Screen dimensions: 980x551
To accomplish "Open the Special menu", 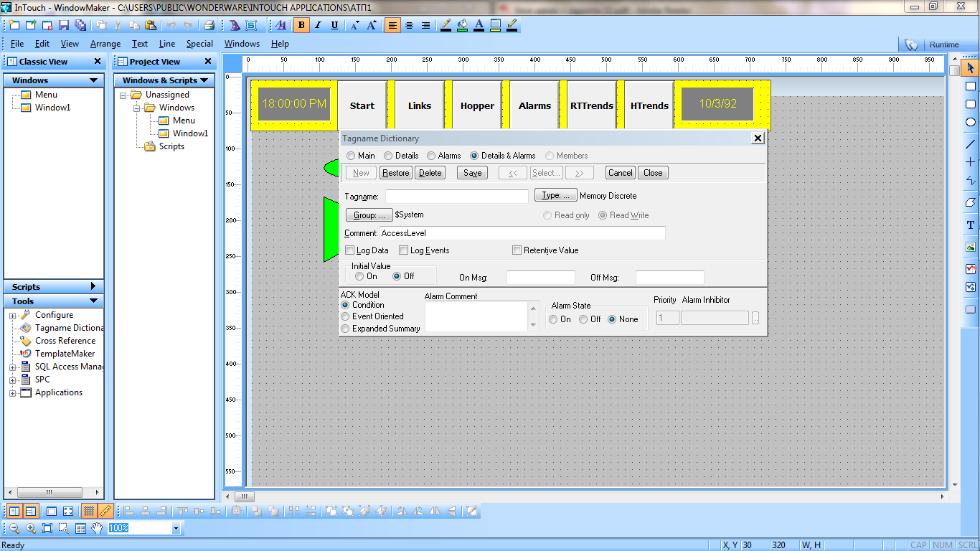I will [199, 44].
